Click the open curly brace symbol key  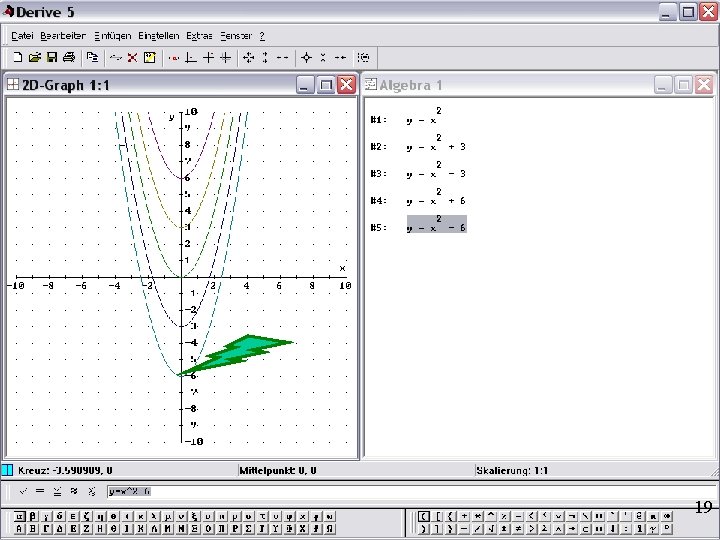tap(451, 516)
